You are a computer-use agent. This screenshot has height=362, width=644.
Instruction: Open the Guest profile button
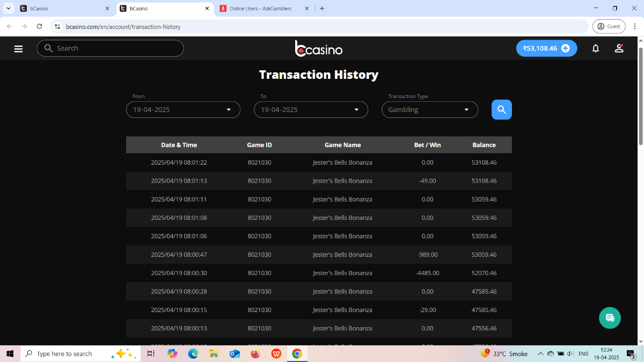tap(609, 26)
